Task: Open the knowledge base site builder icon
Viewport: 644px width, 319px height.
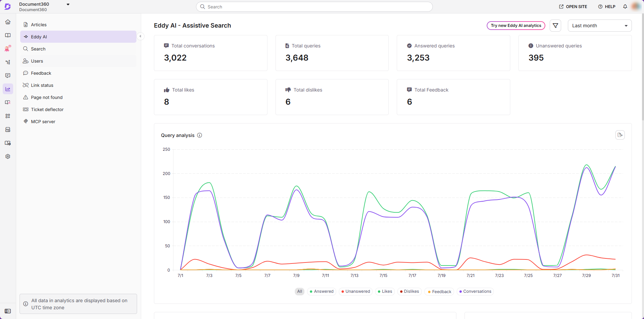Action: [x=8, y=103]
